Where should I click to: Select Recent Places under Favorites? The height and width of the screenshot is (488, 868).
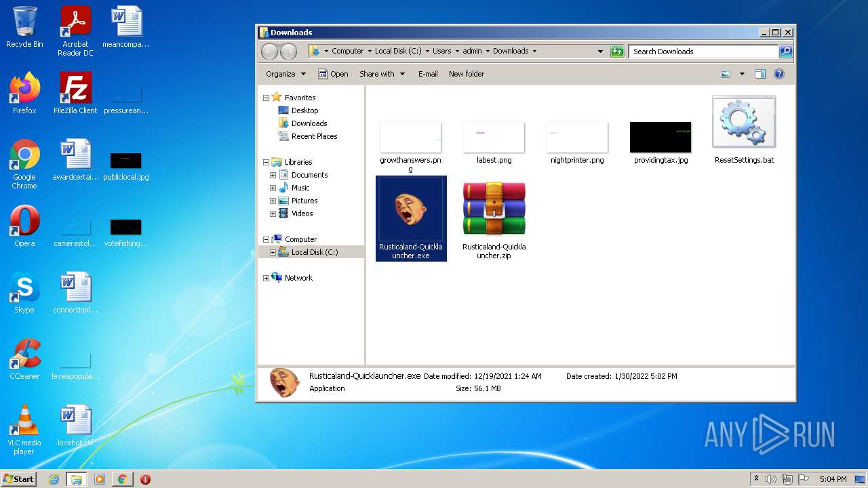[x=308, y=136]
